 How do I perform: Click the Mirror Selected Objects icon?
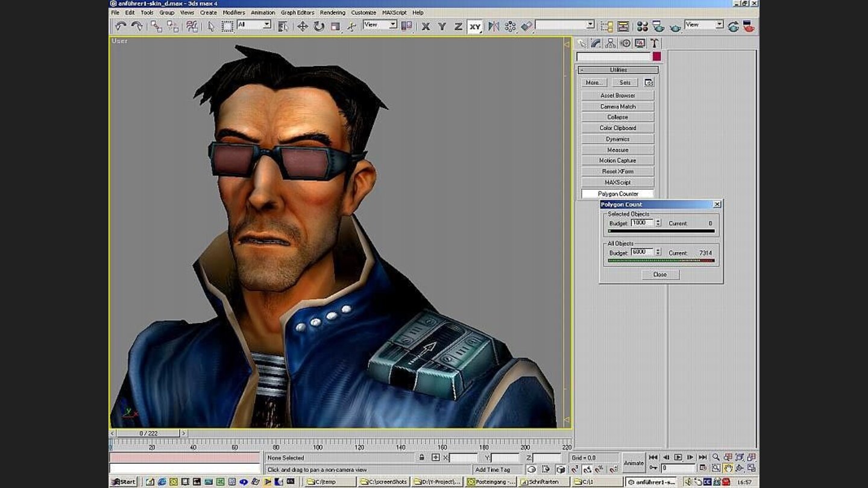click(x=494, y=26)
